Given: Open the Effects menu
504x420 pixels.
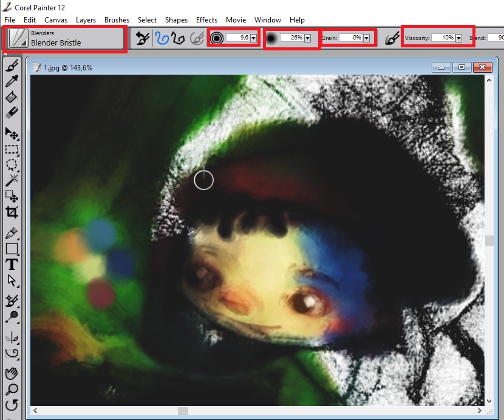Looking at the screenshot, I should (206, 20).
